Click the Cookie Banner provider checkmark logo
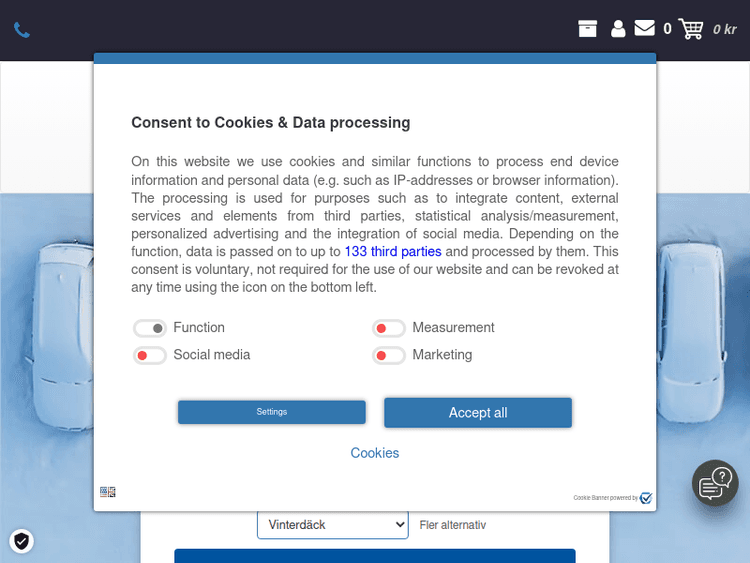 pyautogui.click(x=646, y=498)
